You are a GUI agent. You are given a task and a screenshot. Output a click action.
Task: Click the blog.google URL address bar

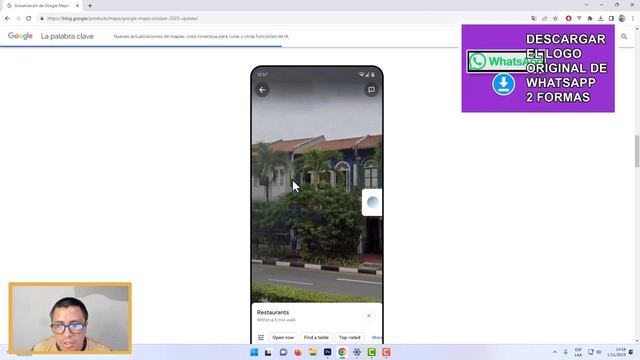coord(282,18)
